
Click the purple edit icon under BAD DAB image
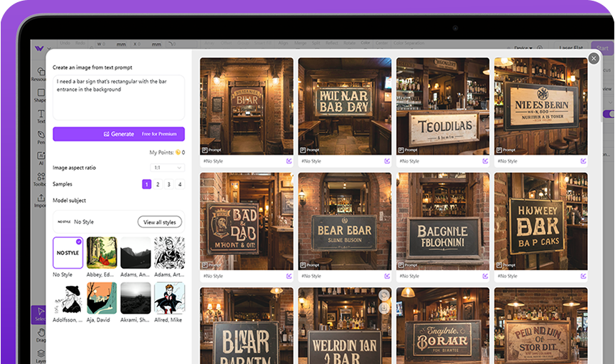pyautogui.click(x=289, y=276)
